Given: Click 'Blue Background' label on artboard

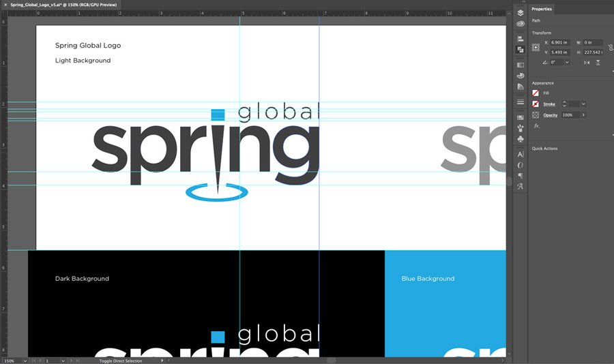Looking at the screenshot, I should tap(428, 279).
